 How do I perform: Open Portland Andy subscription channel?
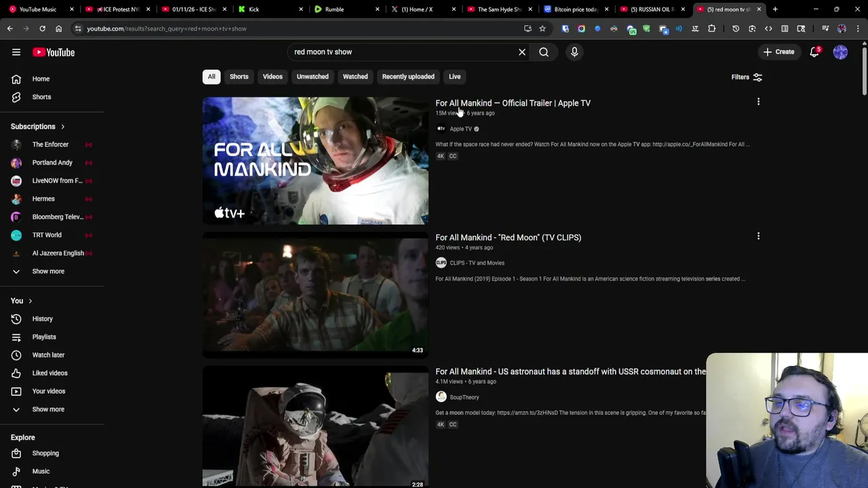coord(52,163)
